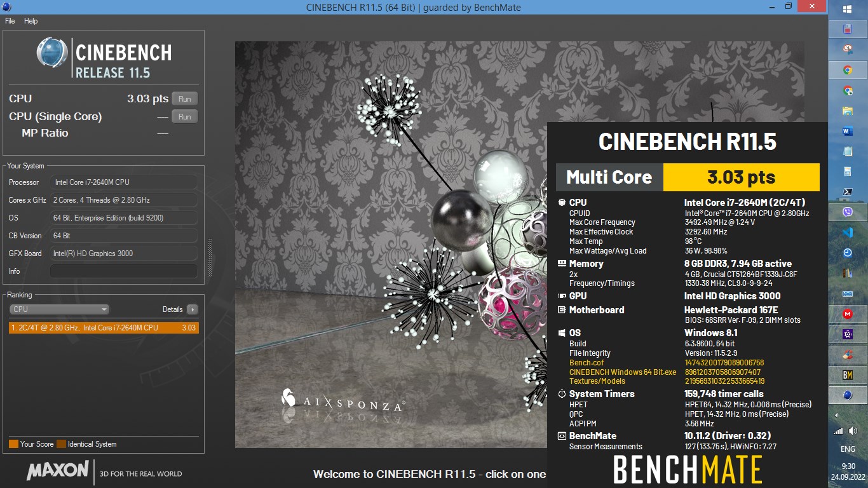Run the CPU (Single Core) benchmark
Image resolution: width=868 pixels, height=488 pixels.
tap(184, 116)
